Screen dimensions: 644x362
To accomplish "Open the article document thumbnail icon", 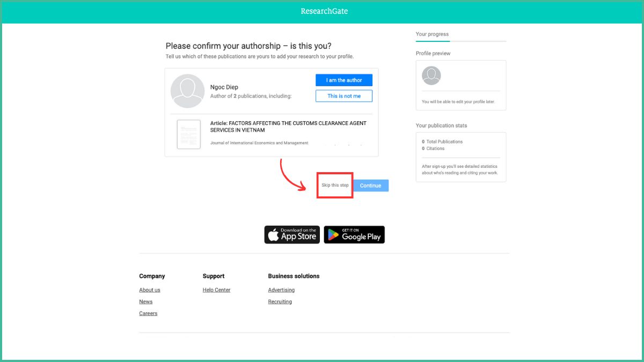I will point(189,134).
